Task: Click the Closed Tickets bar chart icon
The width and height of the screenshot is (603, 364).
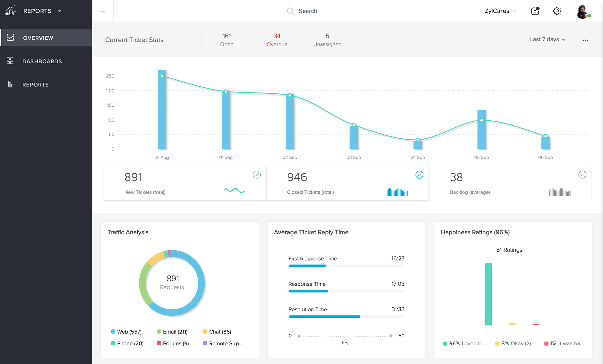Action: 397,192
